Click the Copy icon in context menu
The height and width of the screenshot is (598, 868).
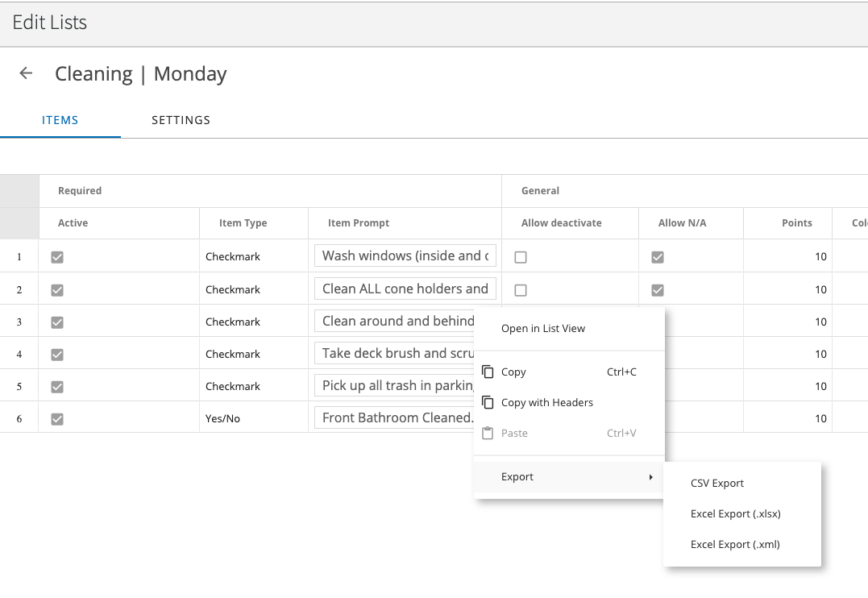(x=487, y=372)
